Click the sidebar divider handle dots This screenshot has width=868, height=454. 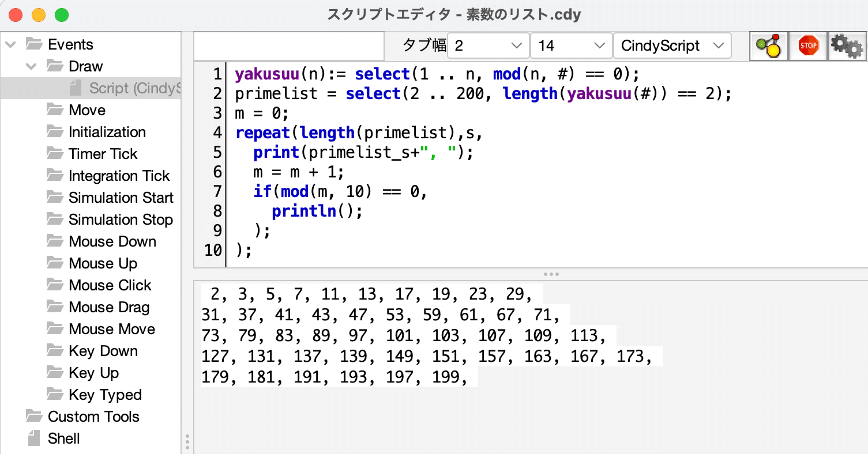click(187, 442)
